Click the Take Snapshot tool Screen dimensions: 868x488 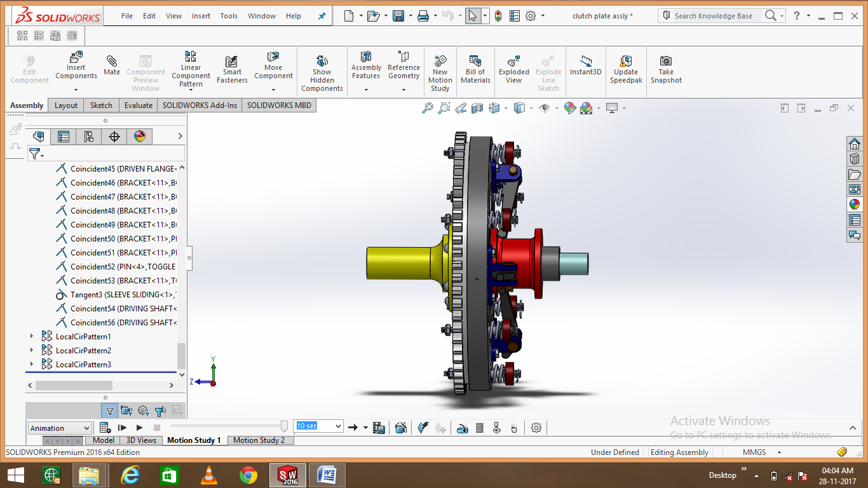tap(665, 64)
